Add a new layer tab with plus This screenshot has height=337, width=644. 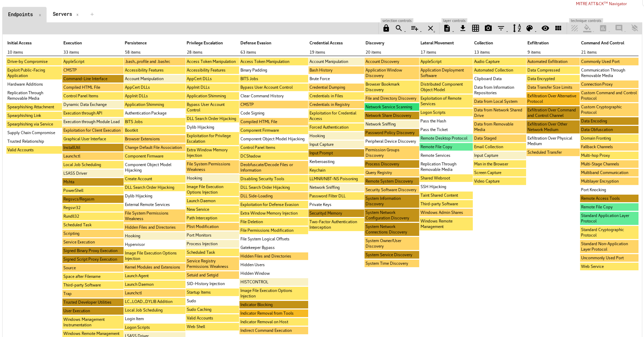point(92,14)
